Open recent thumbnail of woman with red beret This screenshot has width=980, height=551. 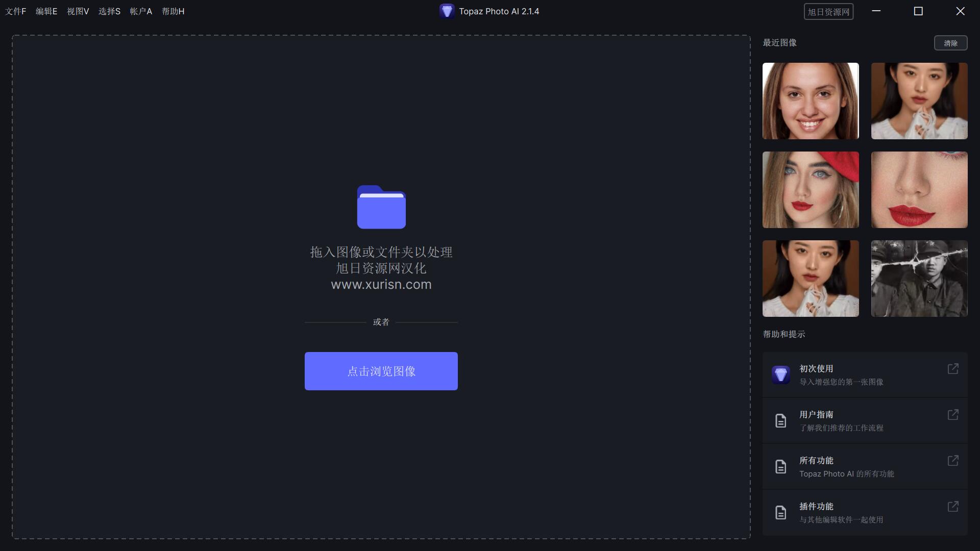[x=811, y=190]
